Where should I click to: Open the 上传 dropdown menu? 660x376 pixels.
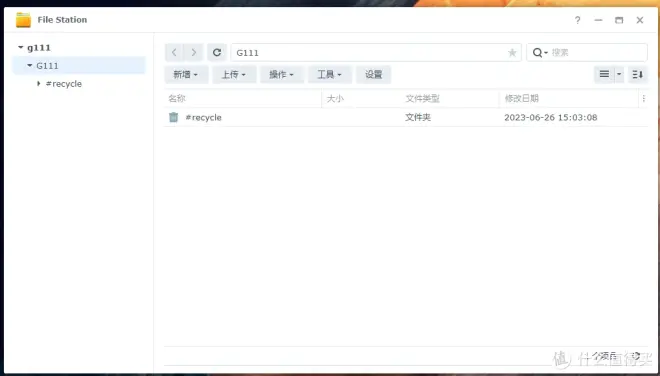tap(234, 75)
